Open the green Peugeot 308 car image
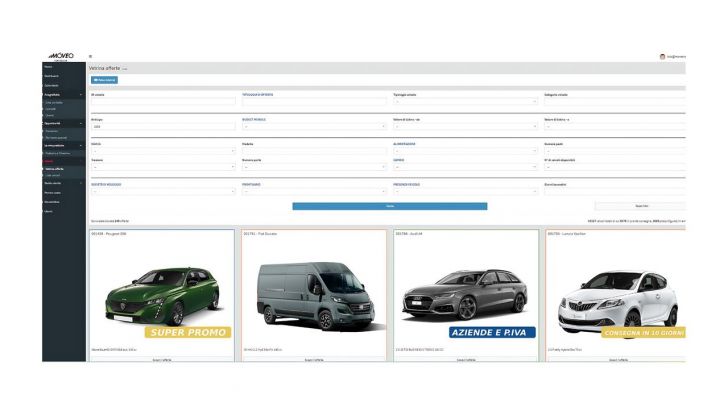This screenshot has width=728, height=415. click(162, 296)
